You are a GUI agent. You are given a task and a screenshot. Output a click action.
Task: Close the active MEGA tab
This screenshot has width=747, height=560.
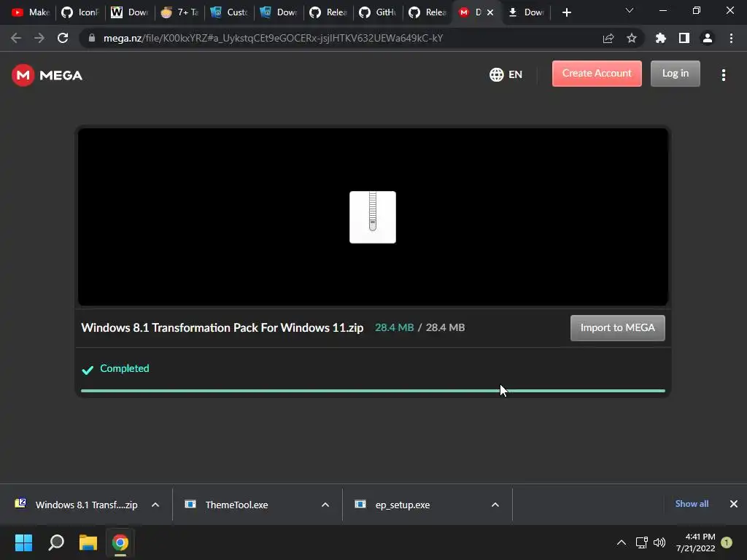coord(489,12)
